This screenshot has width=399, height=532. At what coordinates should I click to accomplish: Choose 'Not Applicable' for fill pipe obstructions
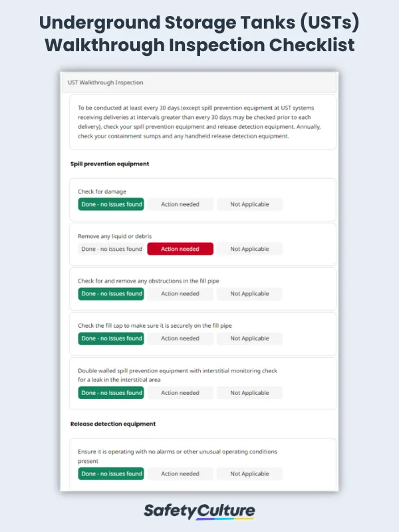click(249, 293)
